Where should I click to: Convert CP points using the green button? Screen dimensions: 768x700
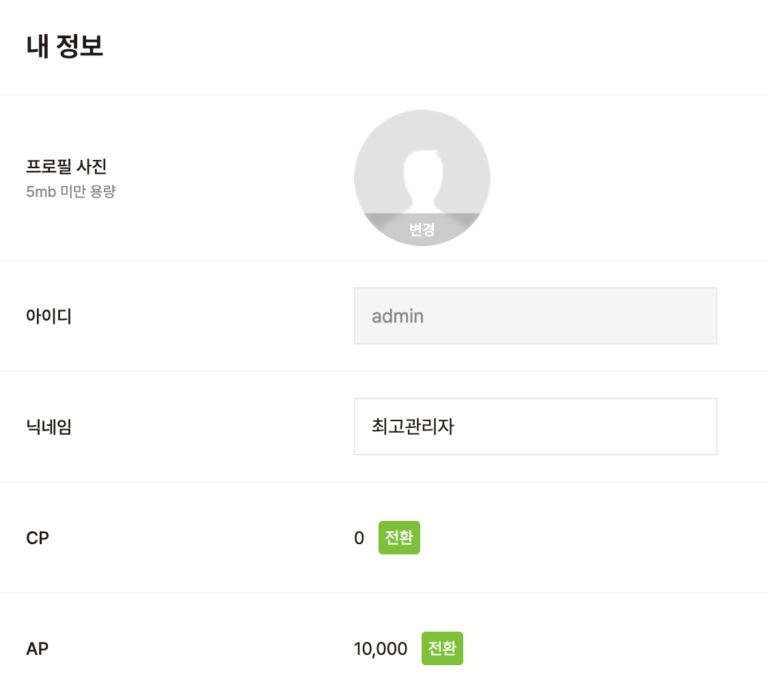point(399,537)
